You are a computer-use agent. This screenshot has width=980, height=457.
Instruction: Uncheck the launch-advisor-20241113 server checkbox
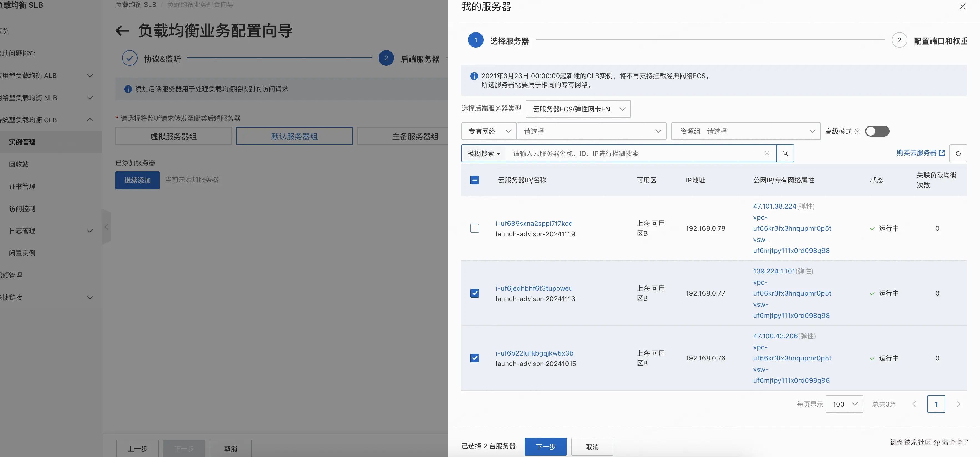point(474,293)
